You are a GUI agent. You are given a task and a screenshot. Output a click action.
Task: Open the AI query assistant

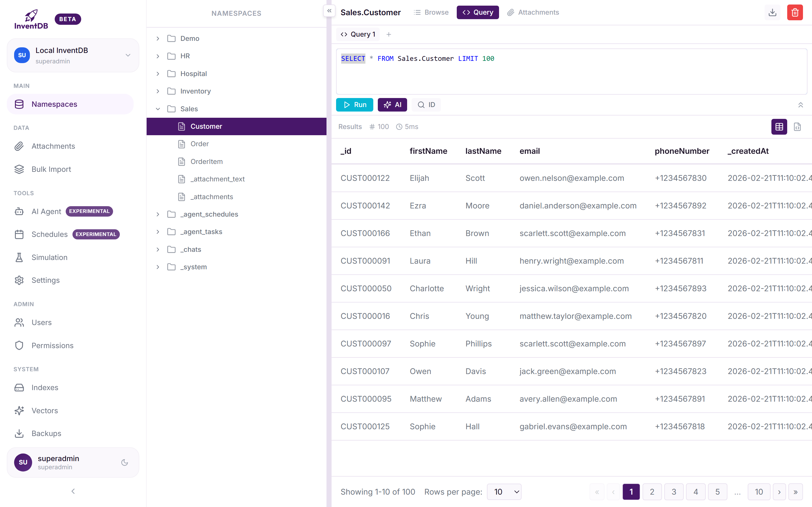point(392,104)
